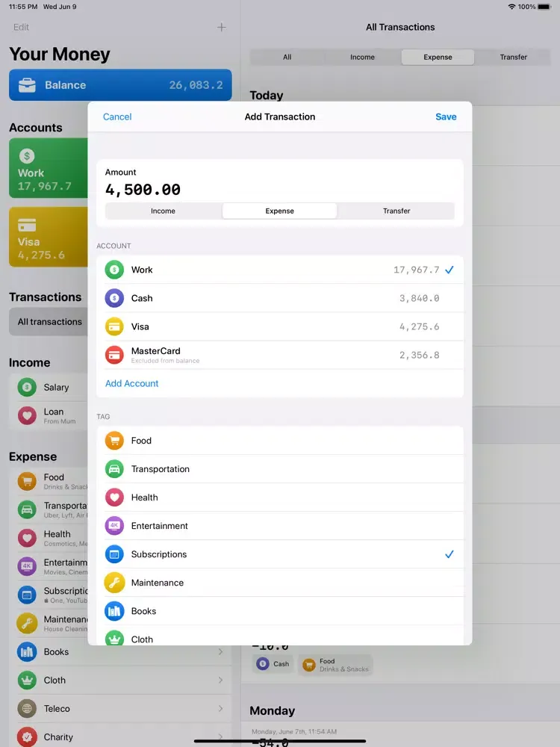Click the Health heart icon in tag list
Image resolution: width=560 pixels, height=747 pixels.
pyautogui.click(x=114, y=498)
